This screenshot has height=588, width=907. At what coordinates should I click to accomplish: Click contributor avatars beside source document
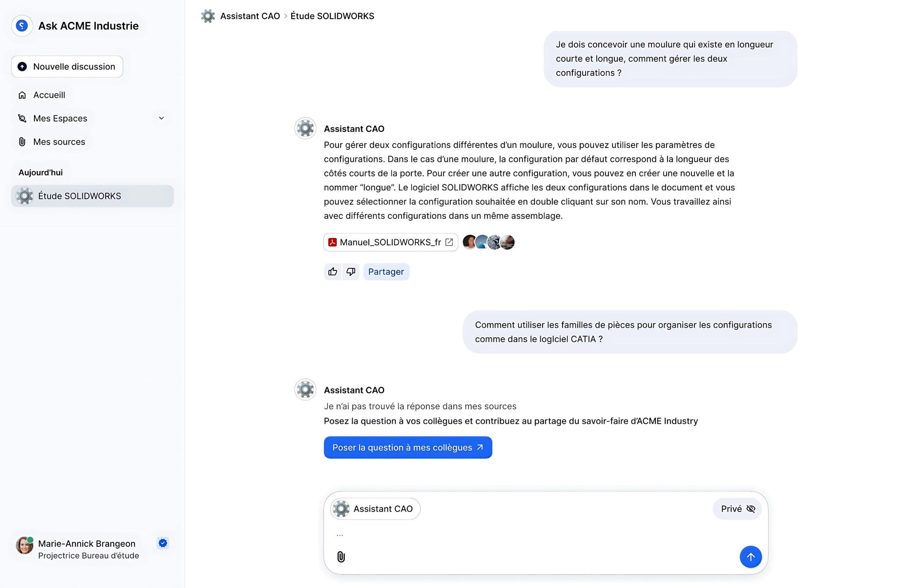[488, 242]
